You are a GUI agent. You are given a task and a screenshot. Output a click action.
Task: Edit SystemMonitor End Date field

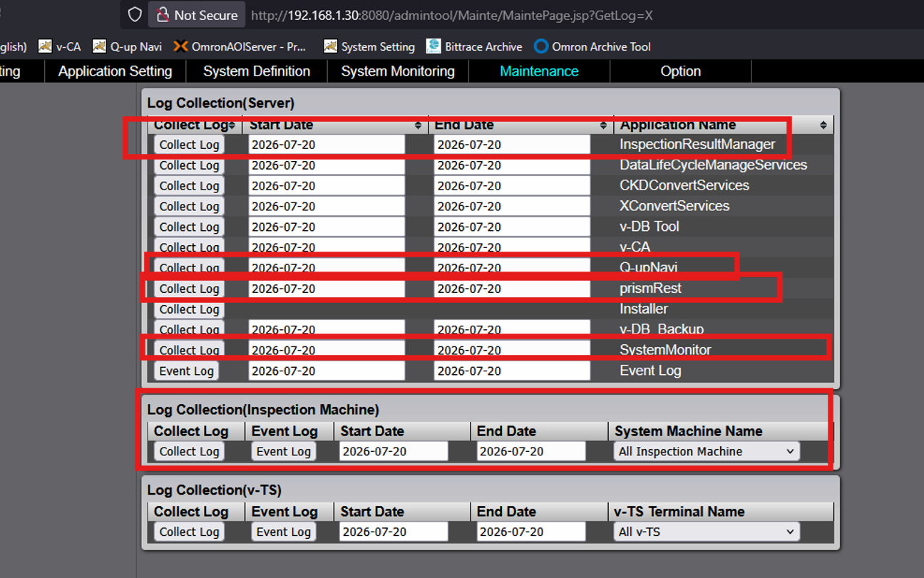pos(512,350)
